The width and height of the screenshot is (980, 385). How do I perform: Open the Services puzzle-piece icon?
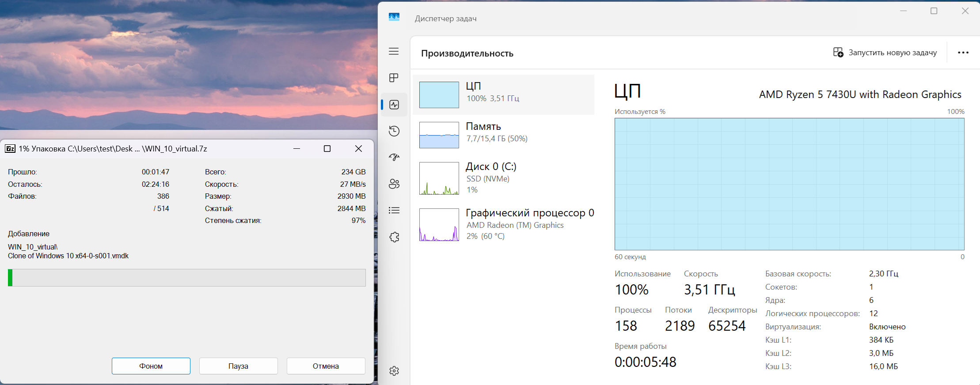pyautogui.click(x=394, y=237)
